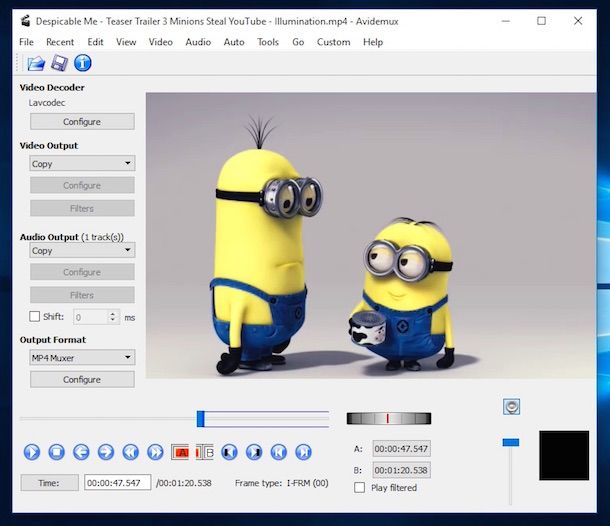Viewport: 610px width, 526px height.
Task: Open a video file with the folder icon
Action: 36,63
